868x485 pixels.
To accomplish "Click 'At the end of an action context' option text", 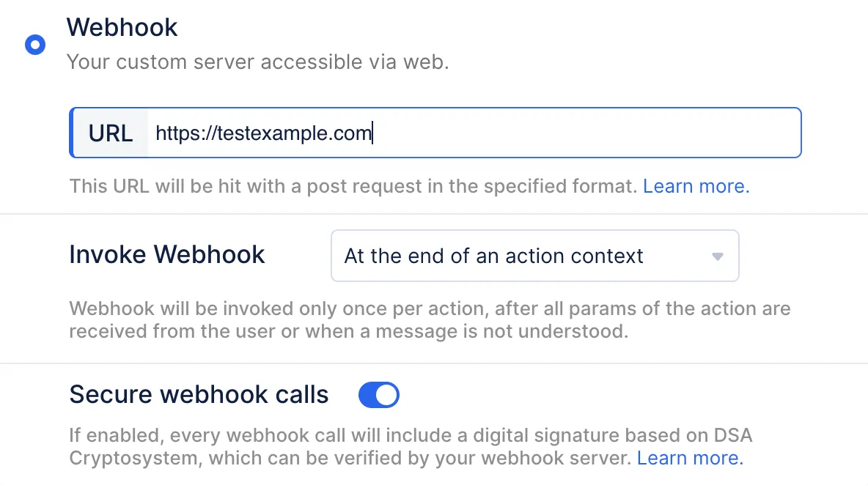I will pos(493,256).
